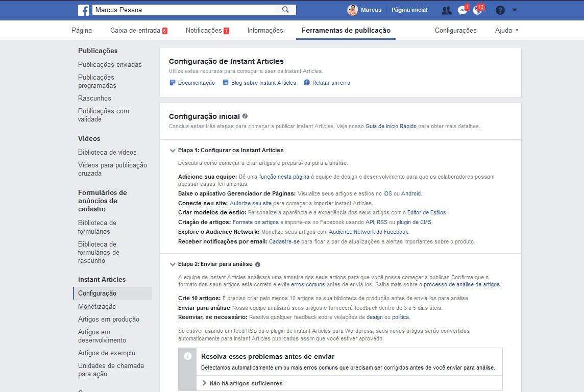Open the friend requests icon
This screenshot has height=392, width=584.
click(447, 10)
